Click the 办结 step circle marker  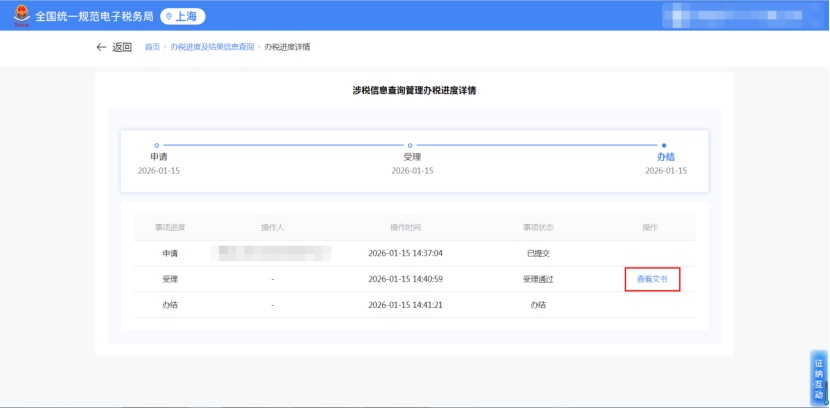point(664,145)
